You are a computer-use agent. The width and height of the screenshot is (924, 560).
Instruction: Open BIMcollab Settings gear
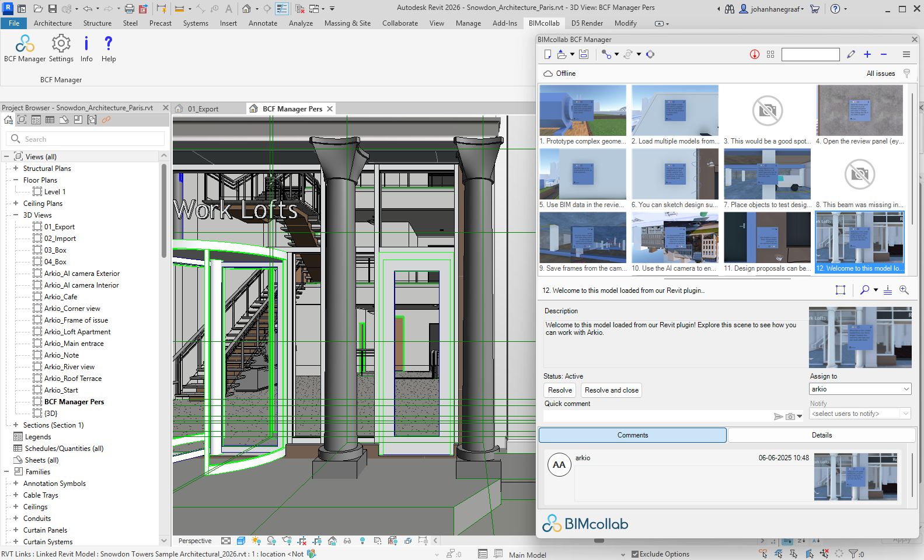click(61, 48)
